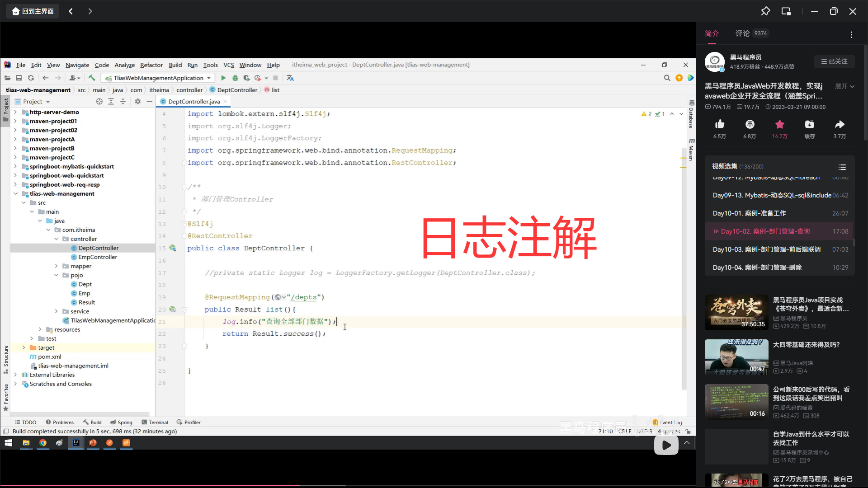Click the Build project hammer icon
Viewport: 868px width, 488px height.
(x=92, y=78)
